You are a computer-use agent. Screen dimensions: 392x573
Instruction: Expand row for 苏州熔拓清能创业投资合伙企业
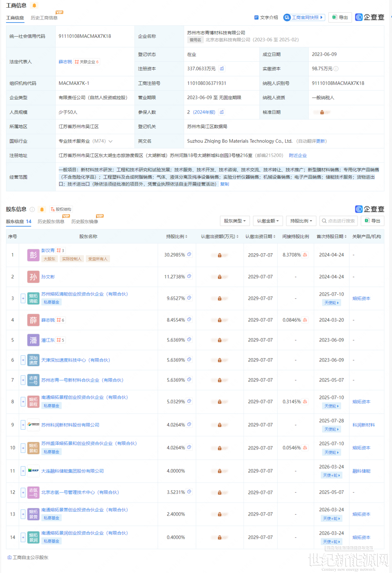[x=23, y=298]
